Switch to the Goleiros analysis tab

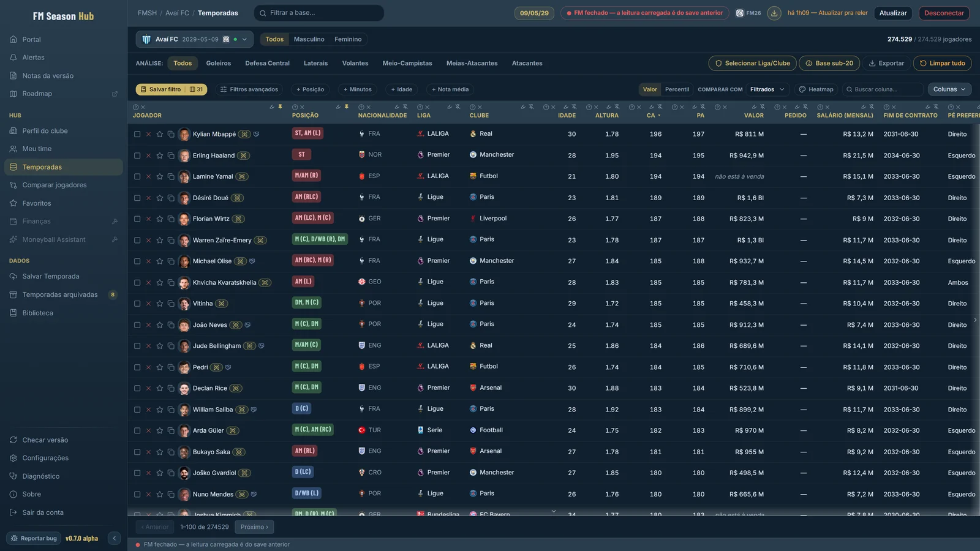click(219, 63)
